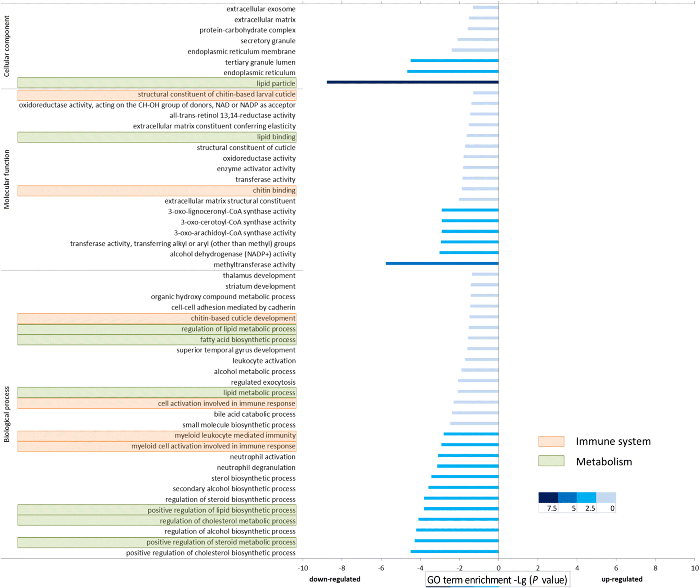Click the 'down-regulated' axis label

(x=335, y=579)
